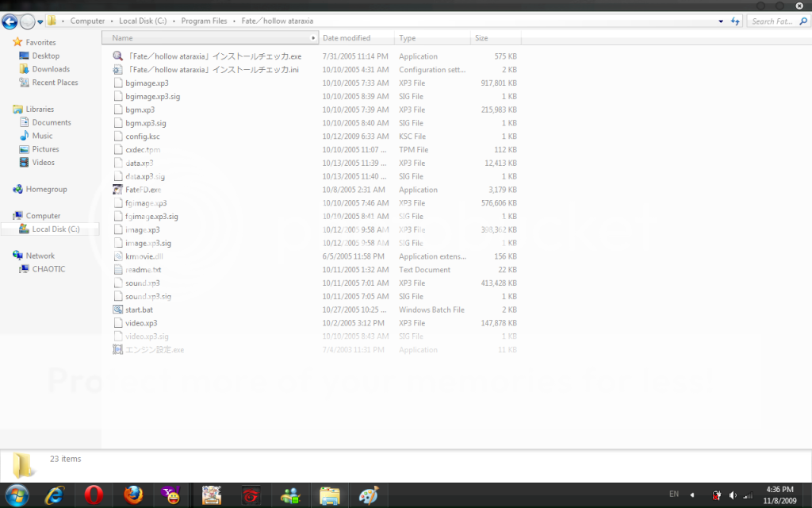Select the krmovie.dll file icon

117,256
